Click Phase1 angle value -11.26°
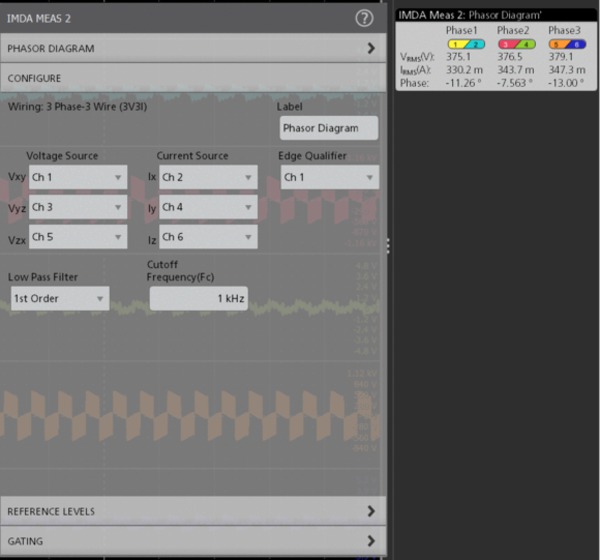 click(463, 83)
